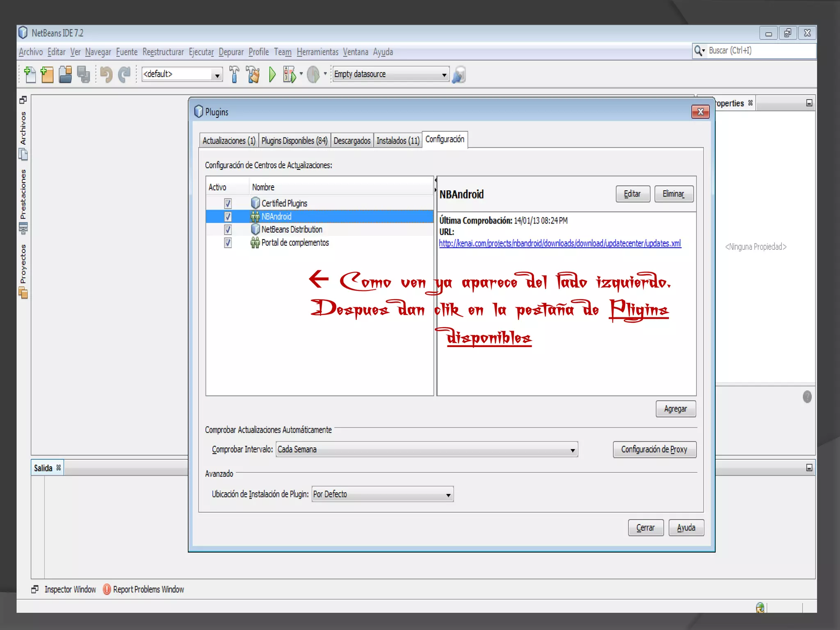The image size is (840, 630).
Task: Open the Comprobar Intervalo Cada Semana dropdown
Action: (x=427, y=450)
